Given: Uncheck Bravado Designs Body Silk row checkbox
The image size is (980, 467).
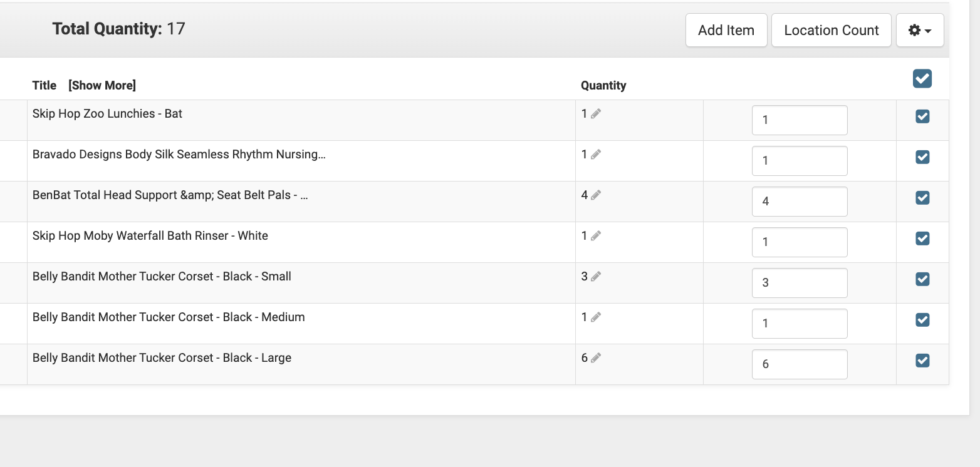Looking at the screenshot, I should [x=922, y=157].
